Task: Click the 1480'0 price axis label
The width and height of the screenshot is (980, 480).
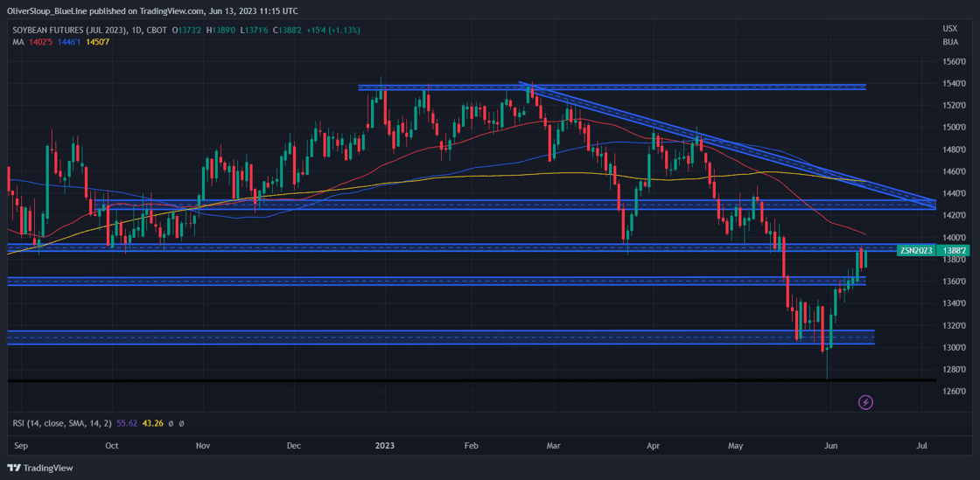Action: tap(955, 150)
